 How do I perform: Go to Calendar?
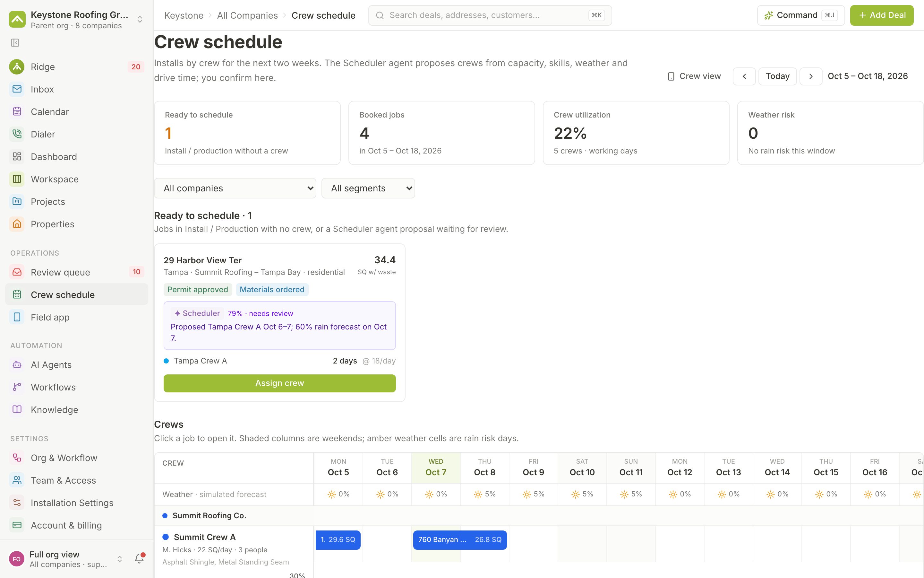(x=76, y=112)
